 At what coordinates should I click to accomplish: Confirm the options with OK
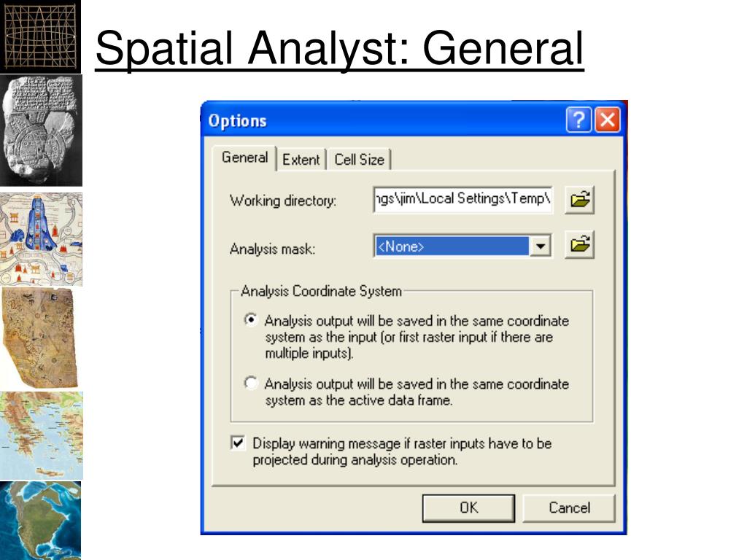click(x=468, y=507)
